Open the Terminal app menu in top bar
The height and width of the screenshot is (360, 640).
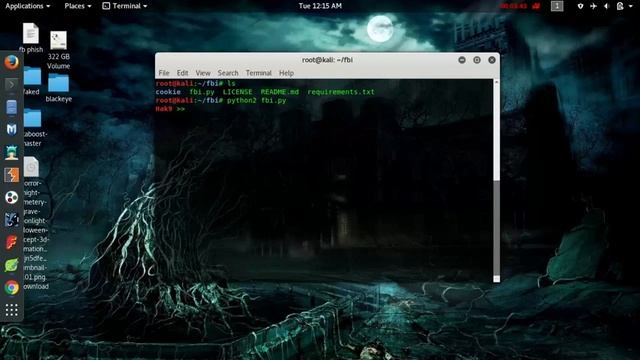pyautogui.click(x=124, y=6)
